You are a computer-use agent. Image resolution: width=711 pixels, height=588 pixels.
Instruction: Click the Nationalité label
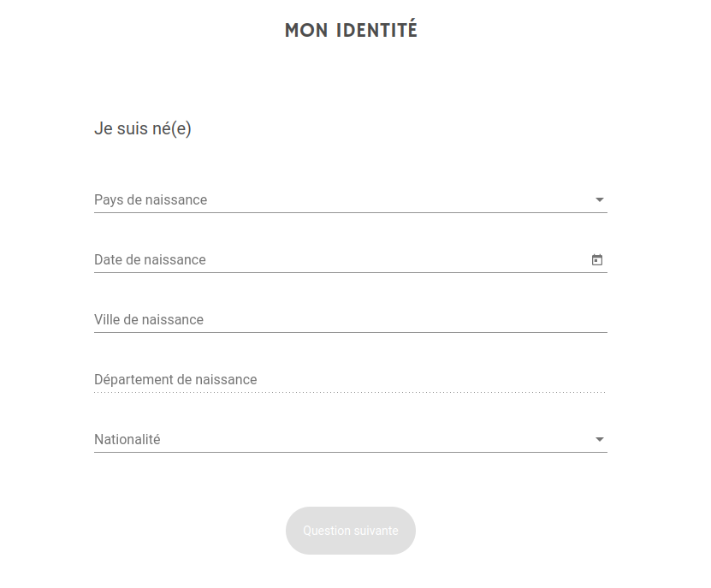127,439
